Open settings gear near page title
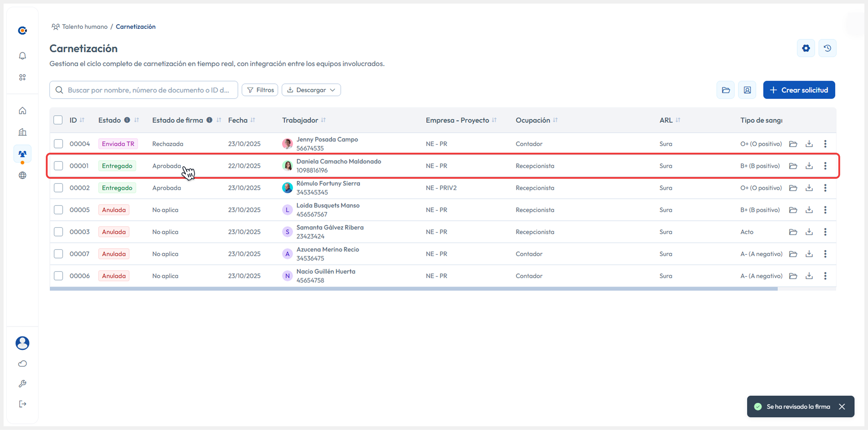 pos(806,48)
